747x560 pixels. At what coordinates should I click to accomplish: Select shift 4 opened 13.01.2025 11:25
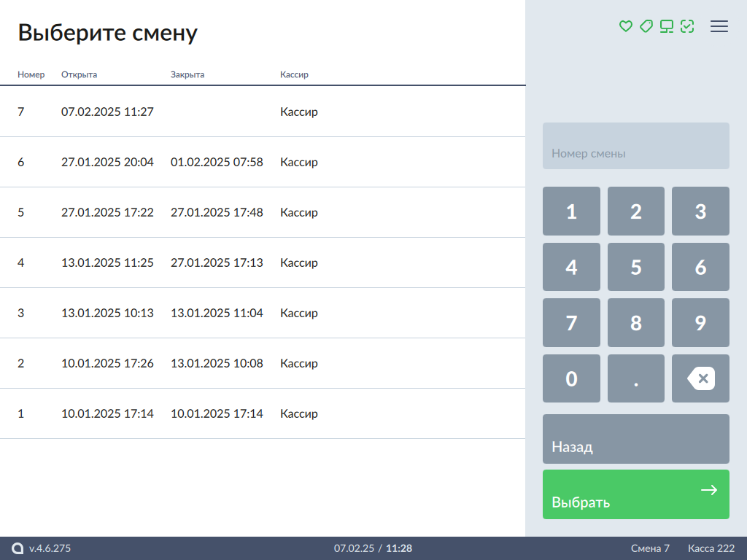click(x=263, y=262)
